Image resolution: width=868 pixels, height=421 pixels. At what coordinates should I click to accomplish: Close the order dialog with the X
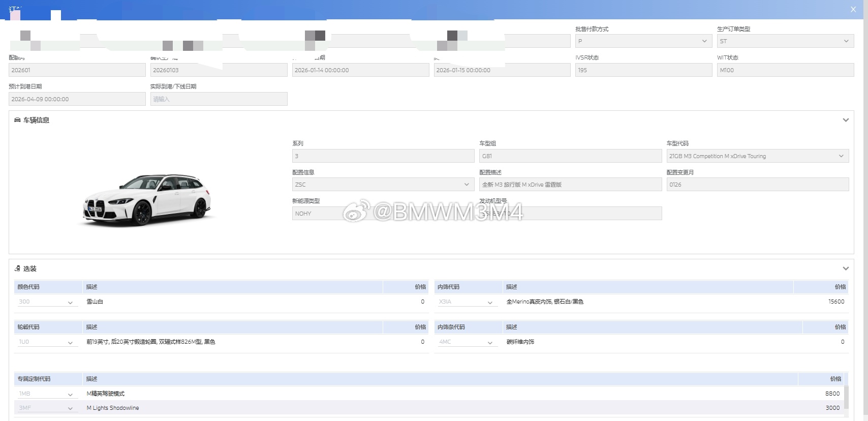(853, 9)
